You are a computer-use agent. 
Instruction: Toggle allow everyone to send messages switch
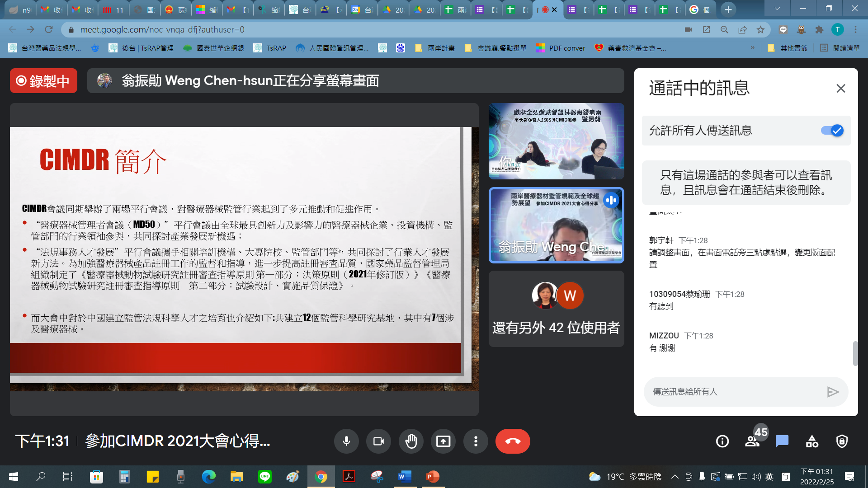pos(832,131)
